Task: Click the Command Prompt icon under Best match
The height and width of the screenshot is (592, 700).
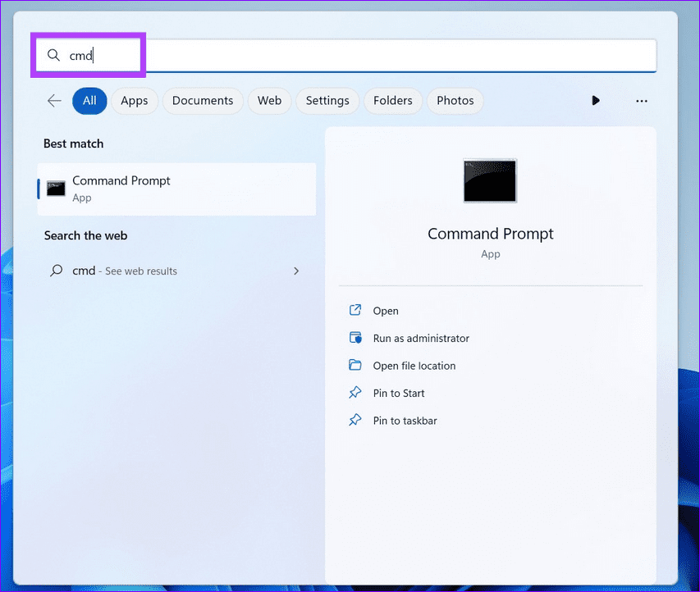Action: point(55,188)
